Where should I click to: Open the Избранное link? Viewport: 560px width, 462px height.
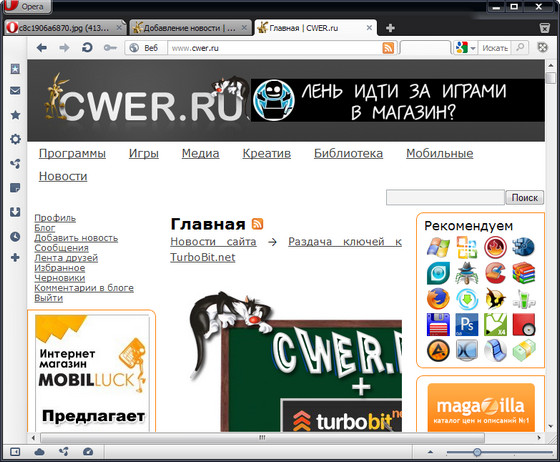(x=60, y=268)
